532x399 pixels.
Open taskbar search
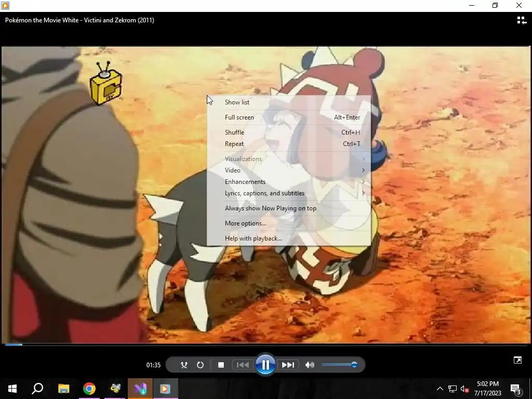[x=37, y=389]
